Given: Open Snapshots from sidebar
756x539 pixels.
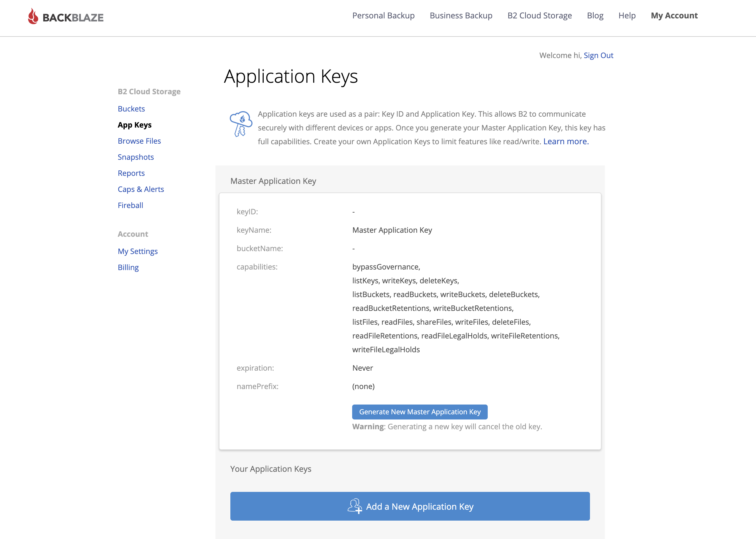Looking at the screenshot, I should point(136,157).
